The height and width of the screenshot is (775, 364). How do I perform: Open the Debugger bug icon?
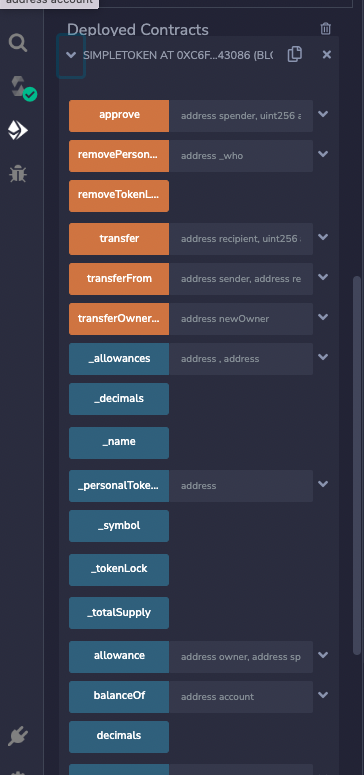(18, 174)
